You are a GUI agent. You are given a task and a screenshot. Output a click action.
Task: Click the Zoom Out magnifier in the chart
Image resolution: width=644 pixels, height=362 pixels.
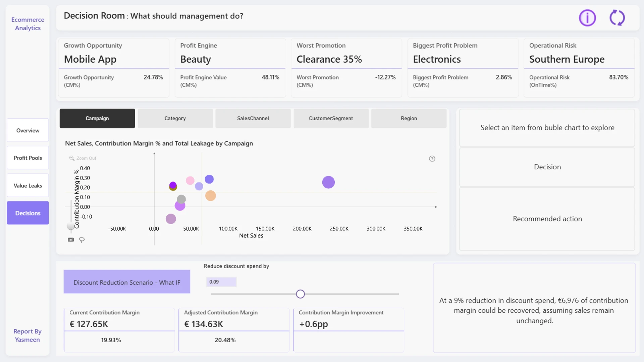pos(72,158)
